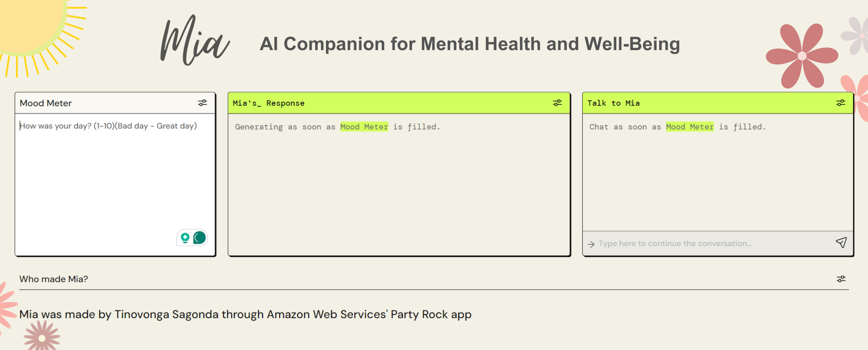This screenshot has width=868, height=350.
Task: Follow Mood Meter link in Talk to Mia
Action: 690,127
